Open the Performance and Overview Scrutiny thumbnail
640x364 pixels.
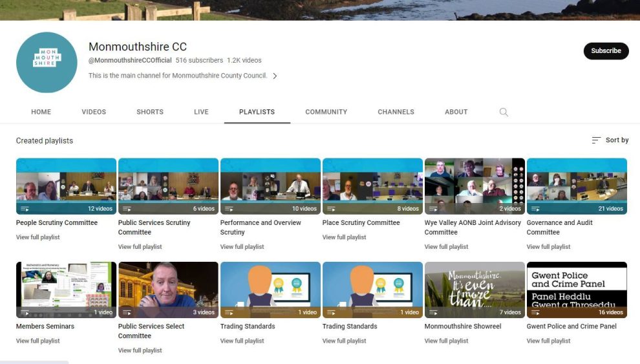(x=270, y=186)
